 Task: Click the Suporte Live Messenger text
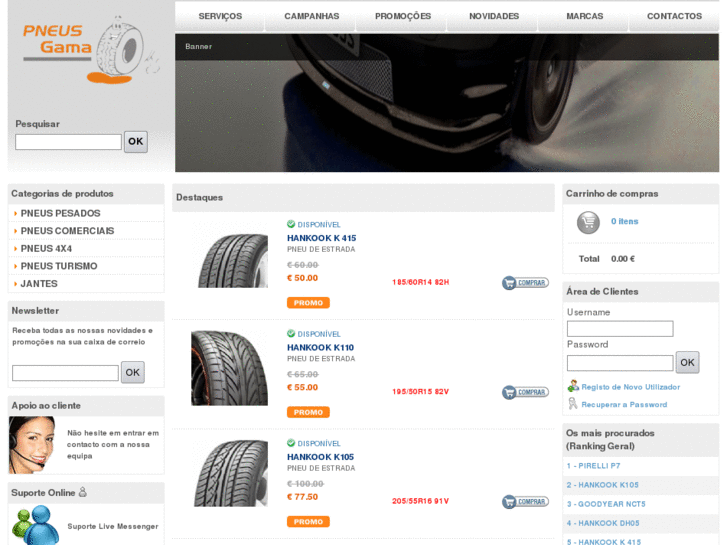point(113,526)
